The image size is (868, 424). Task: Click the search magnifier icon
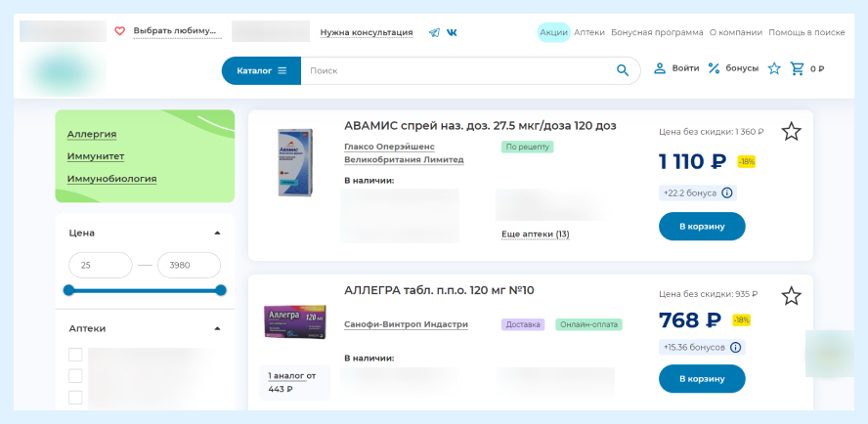point(623,70)
